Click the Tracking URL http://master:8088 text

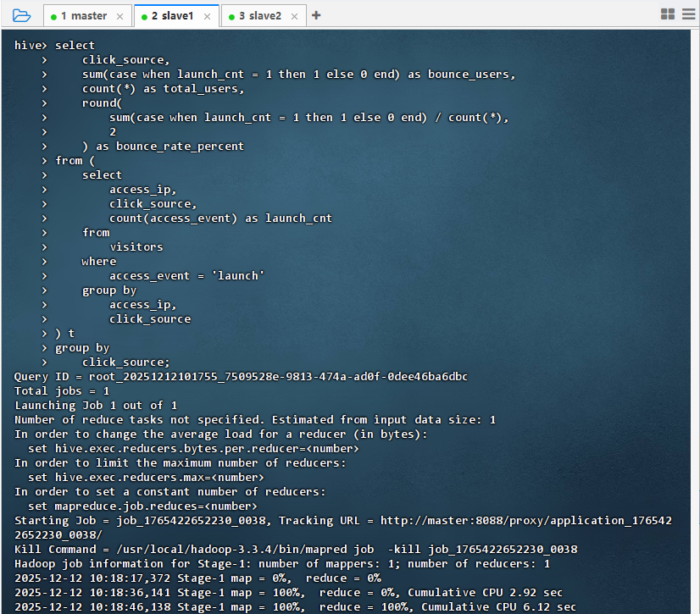coord(526,521)
